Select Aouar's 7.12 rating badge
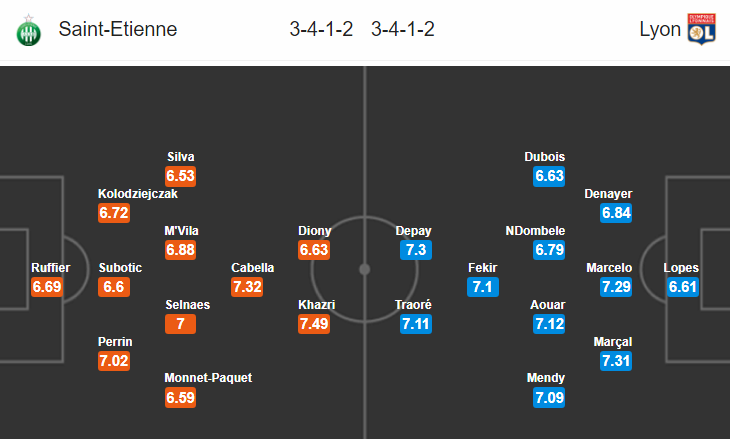The height and width of the screenshot is (439, 730). pyautogui.click(x=549, y=324)
